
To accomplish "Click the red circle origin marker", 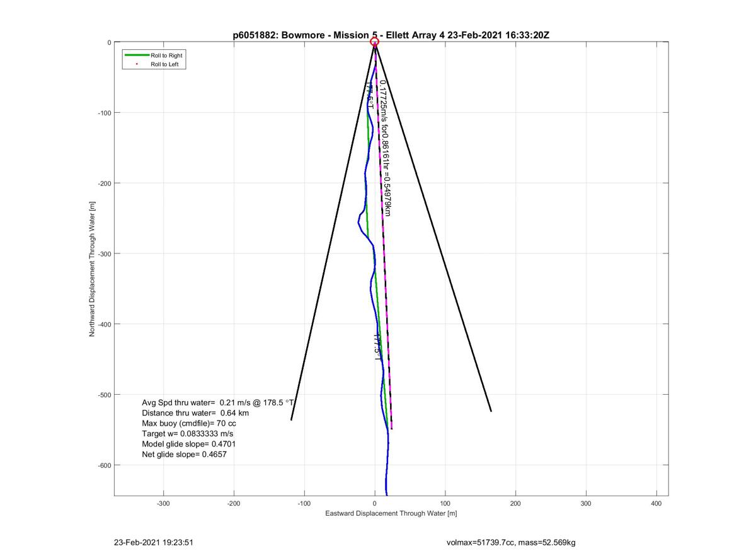I will 374,42.
